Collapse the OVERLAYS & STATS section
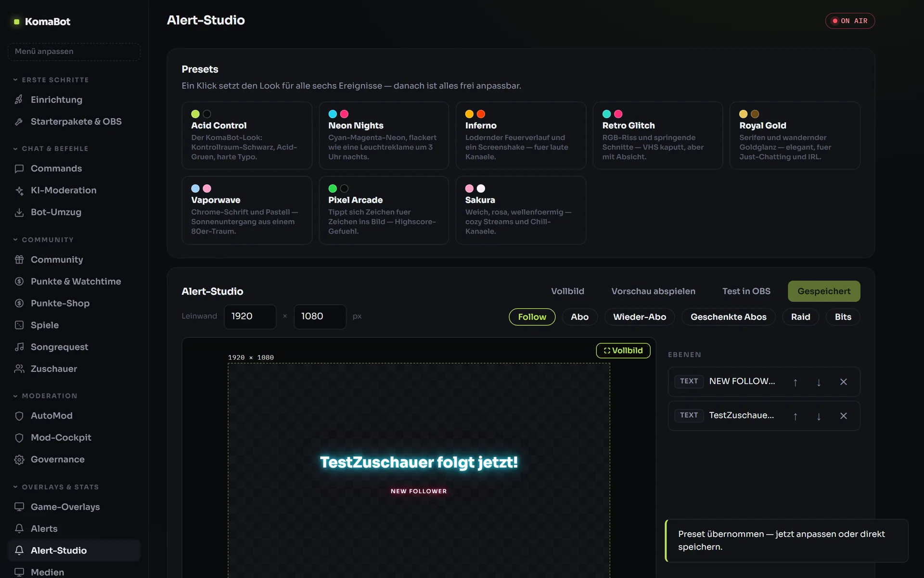Image resolution: width=924 pixels, height=578 pixels. (56, 487)
